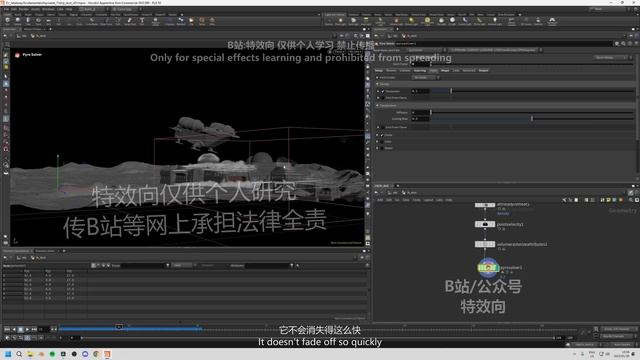Image resolution: width=640 pixels, height=360 pixels.
Task: Select the Spiral shelf tool
Action: [202, 21]
